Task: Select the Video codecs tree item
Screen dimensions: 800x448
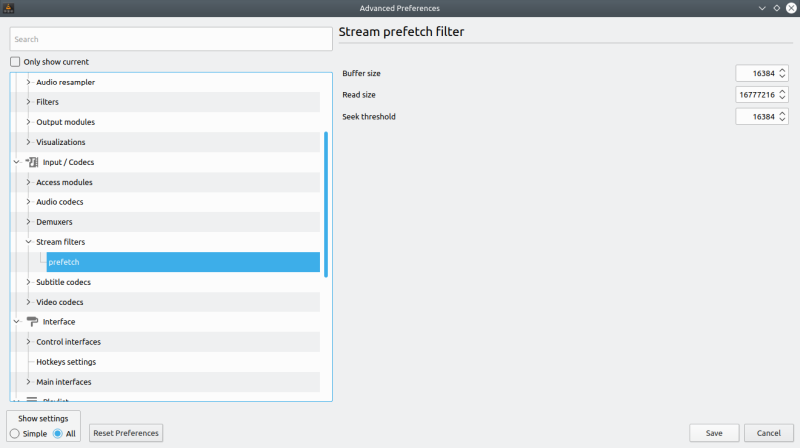Action: (x=60, y=302)
